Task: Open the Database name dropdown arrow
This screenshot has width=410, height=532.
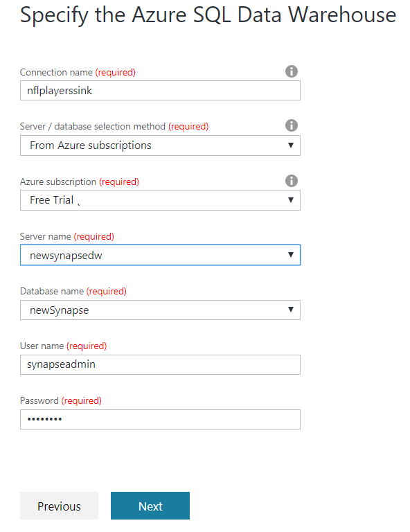Action: 290,309
